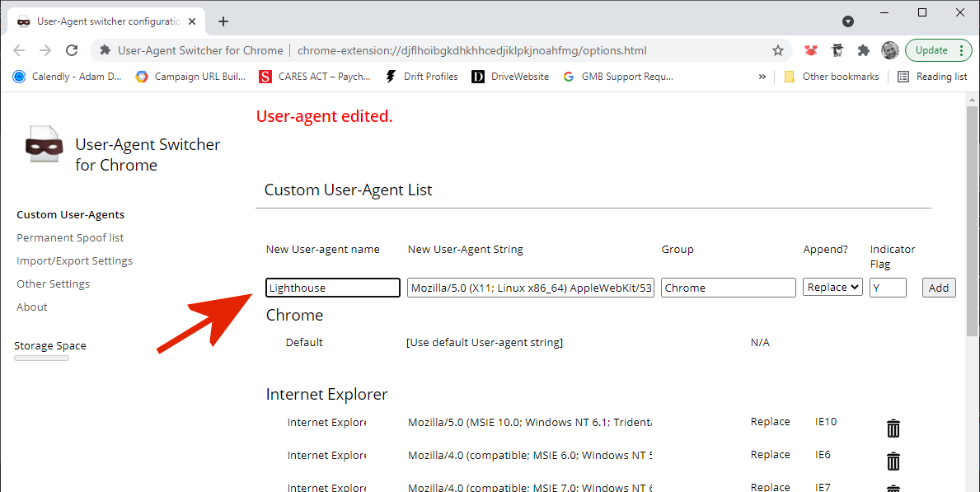Show hidden bookmarks via double chevron
Screen dimensions: 980x492
[762, 77]
